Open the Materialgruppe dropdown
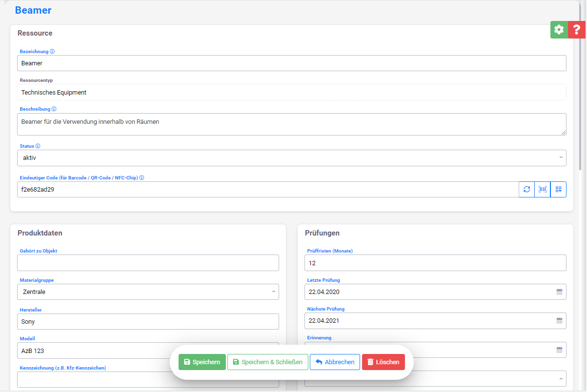 point(148,292)
